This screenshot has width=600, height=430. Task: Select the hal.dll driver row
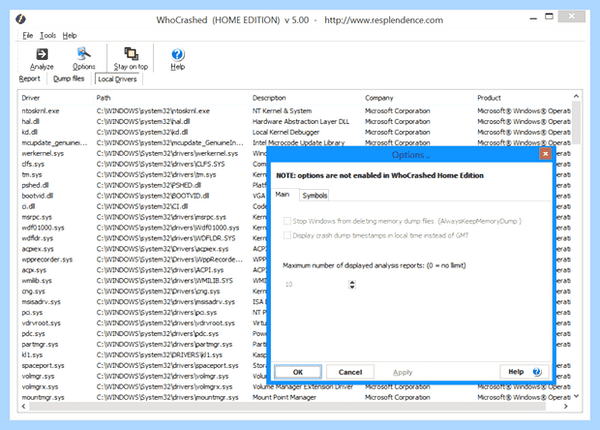coord(295,122)
